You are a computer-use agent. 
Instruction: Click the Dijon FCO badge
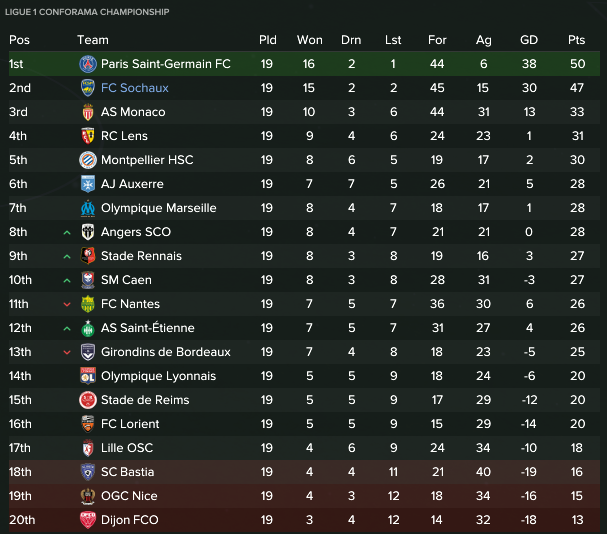click(88, 520)
